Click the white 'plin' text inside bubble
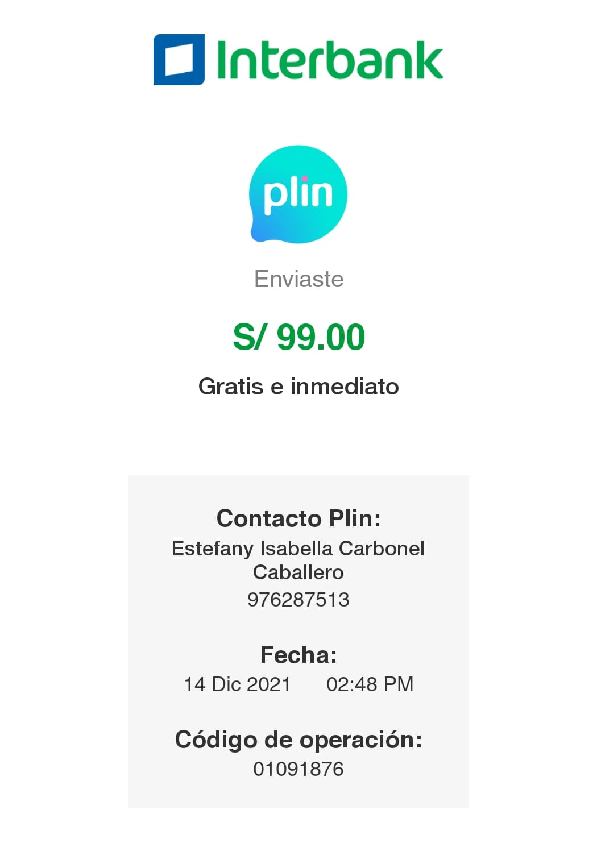Image resolution: width=597 pixels, height=868 pixels. (298, 194)
